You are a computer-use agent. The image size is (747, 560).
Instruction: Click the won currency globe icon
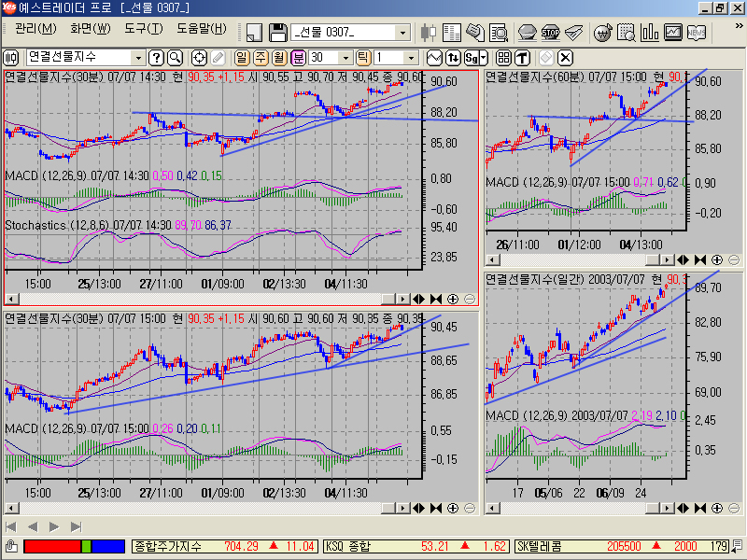point(603,33)
